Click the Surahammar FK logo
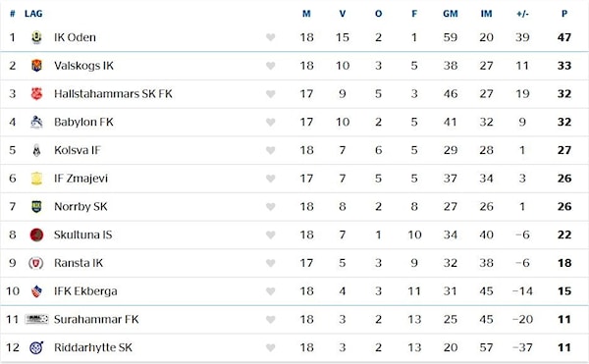The height and width of the screenshot is (364, 589). click(x=36, y=319)
